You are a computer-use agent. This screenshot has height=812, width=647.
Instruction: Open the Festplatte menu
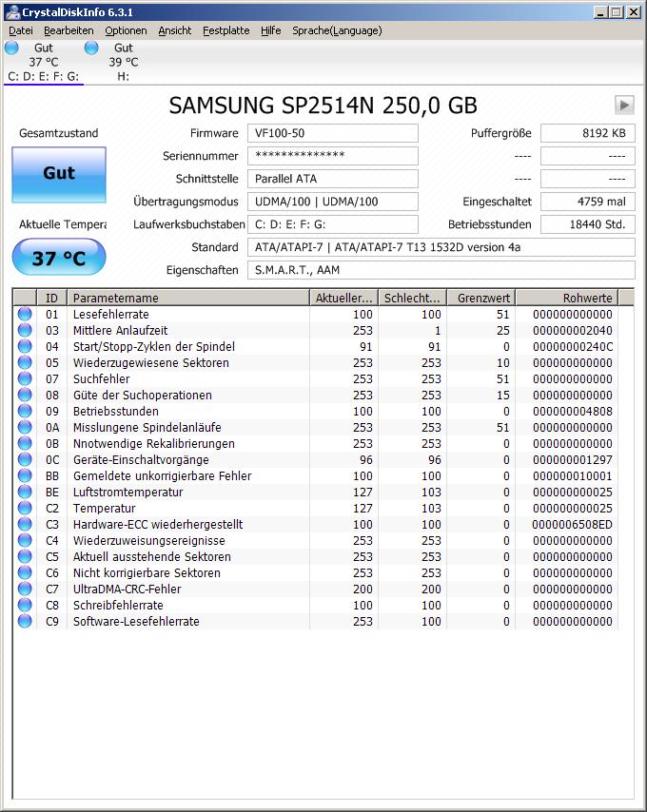coord(225,30)
